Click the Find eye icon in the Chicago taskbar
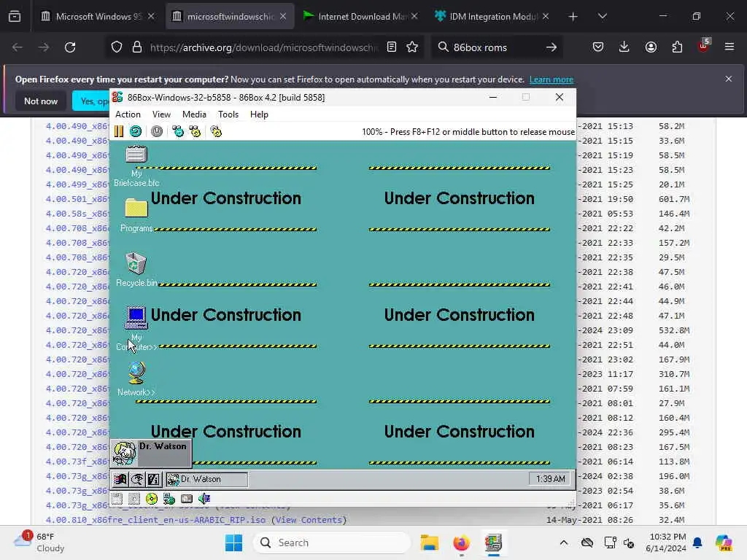Viewport: 747px width, 560px height. coord(136,479)
